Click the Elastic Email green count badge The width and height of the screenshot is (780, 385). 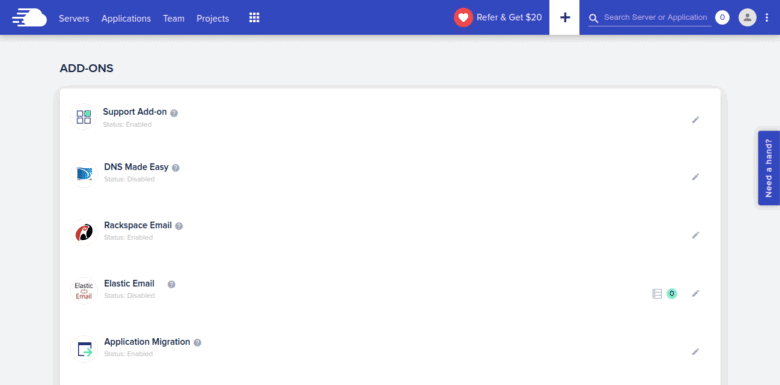(672, 293)
